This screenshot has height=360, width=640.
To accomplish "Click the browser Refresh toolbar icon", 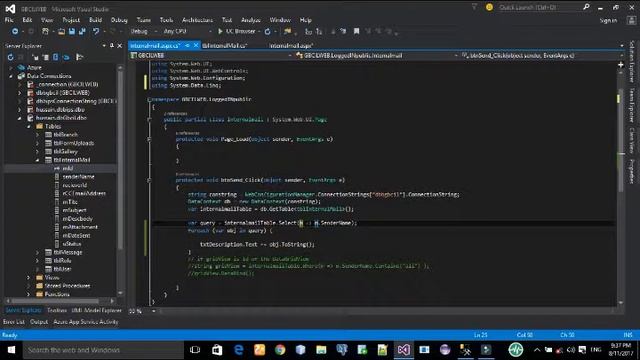I will coord(267,31).
